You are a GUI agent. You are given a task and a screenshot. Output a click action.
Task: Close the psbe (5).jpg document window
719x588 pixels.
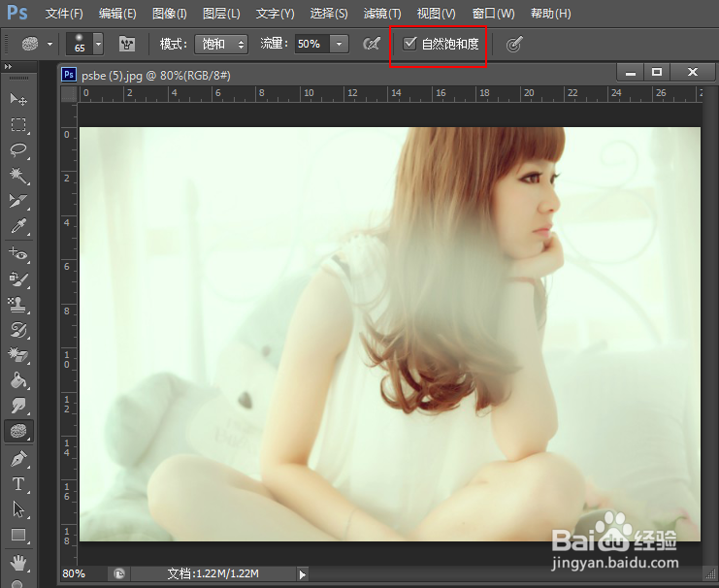[693, 72]
